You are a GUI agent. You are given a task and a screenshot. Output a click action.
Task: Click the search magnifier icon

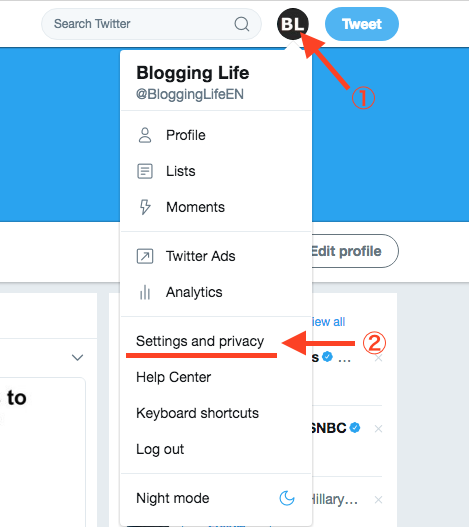click(x=242, y=24)
